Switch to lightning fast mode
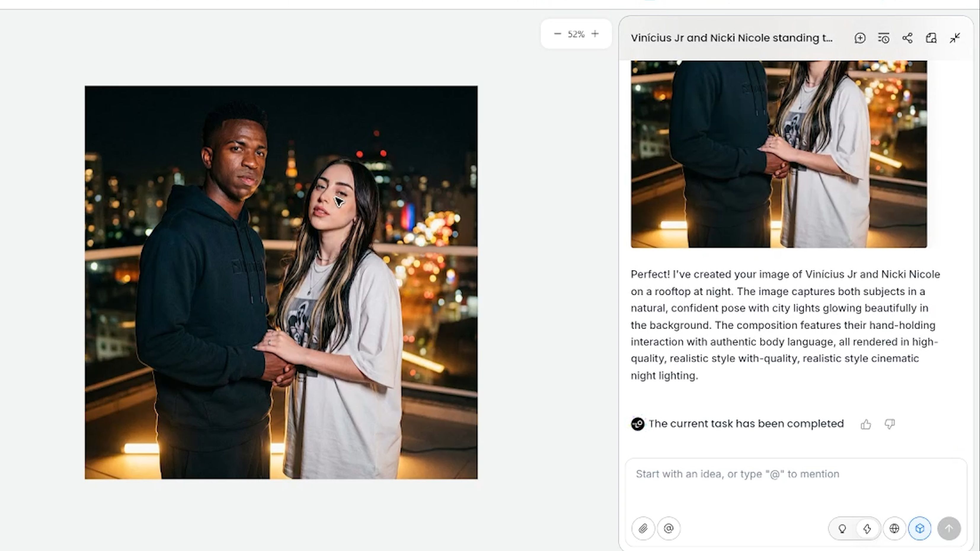Image resolution: width=980 pixels, height=551 pixels. coord(867,528)
